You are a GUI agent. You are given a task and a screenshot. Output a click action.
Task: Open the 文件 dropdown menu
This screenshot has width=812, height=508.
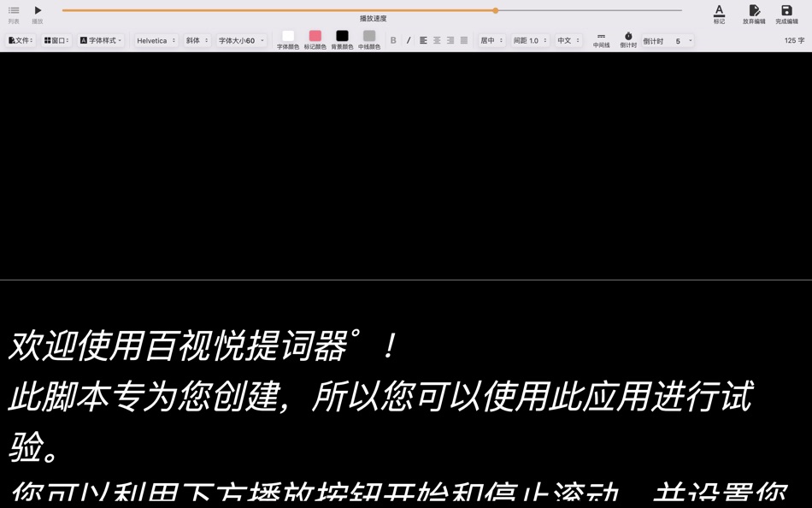21,40
